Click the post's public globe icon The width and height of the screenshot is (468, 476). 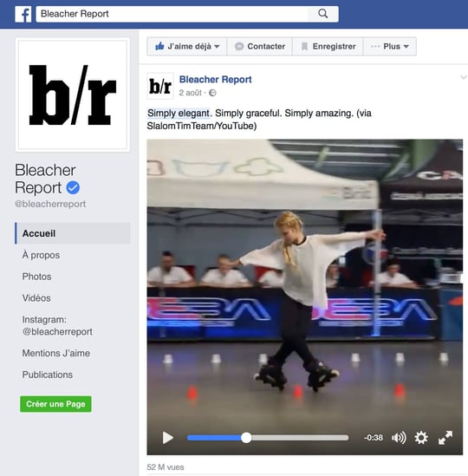coord(212,93)
